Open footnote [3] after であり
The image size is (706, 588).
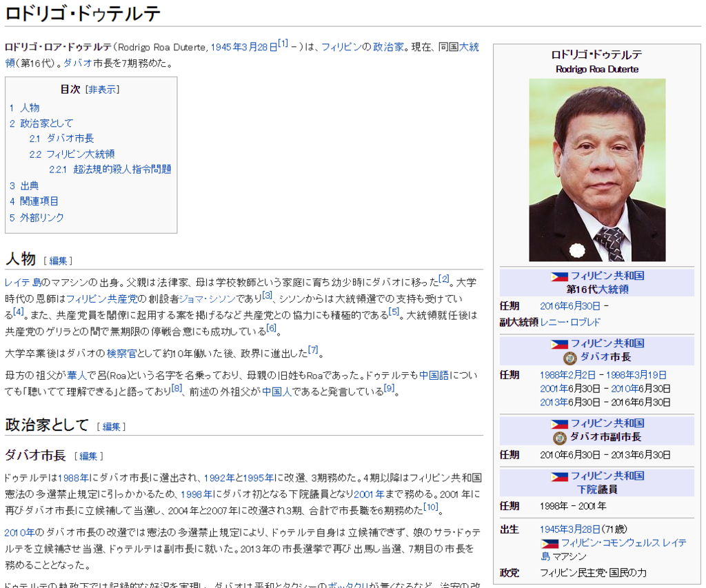268,295
